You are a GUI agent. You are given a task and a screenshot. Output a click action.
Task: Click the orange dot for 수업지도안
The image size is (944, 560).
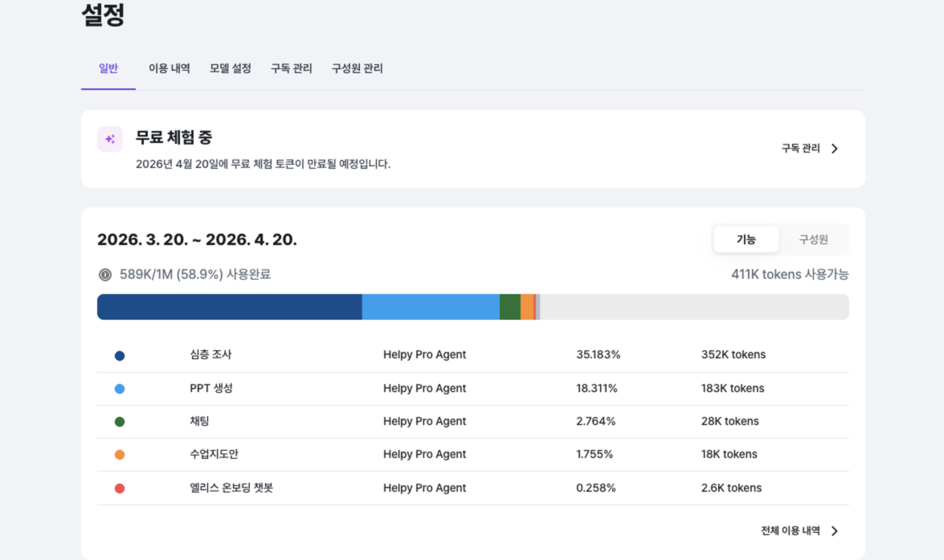119,454
